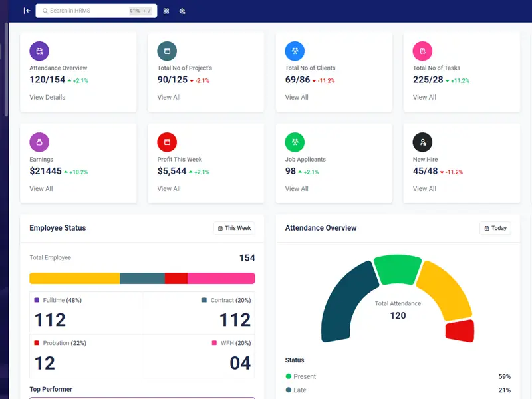Click the green Job Applicants icon

295,142
